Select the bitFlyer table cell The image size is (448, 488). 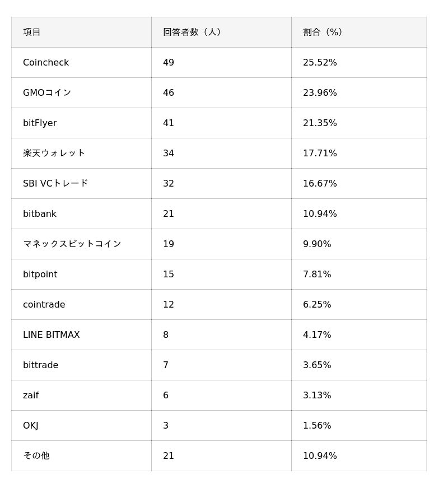(x=40, y=123)
